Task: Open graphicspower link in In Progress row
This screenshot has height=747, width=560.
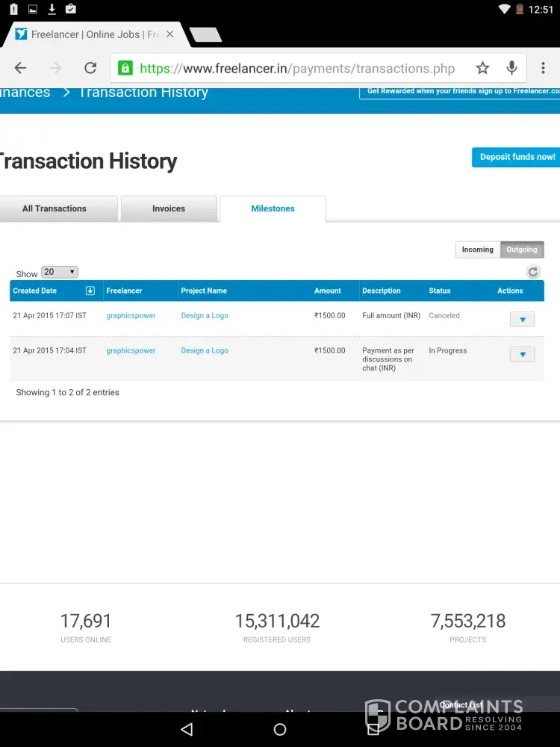Action: [x=131, y=350]
